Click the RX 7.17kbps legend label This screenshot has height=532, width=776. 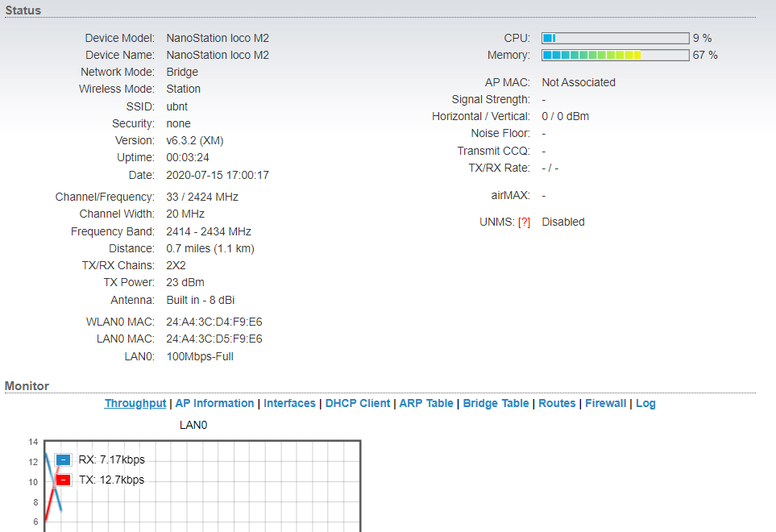[x=111, y=460]
